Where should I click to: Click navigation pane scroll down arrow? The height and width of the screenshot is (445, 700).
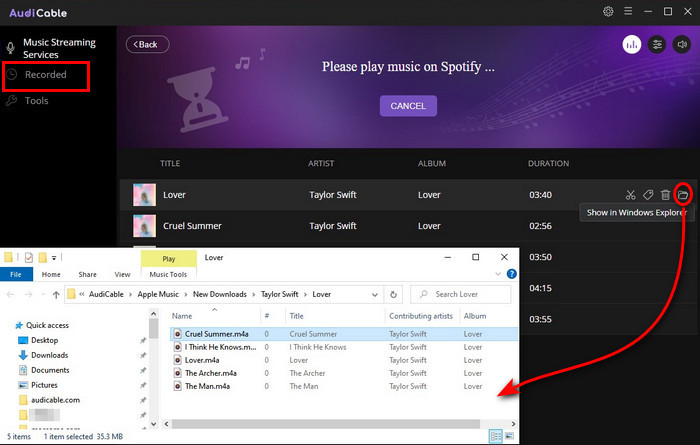tap(154, 424)
